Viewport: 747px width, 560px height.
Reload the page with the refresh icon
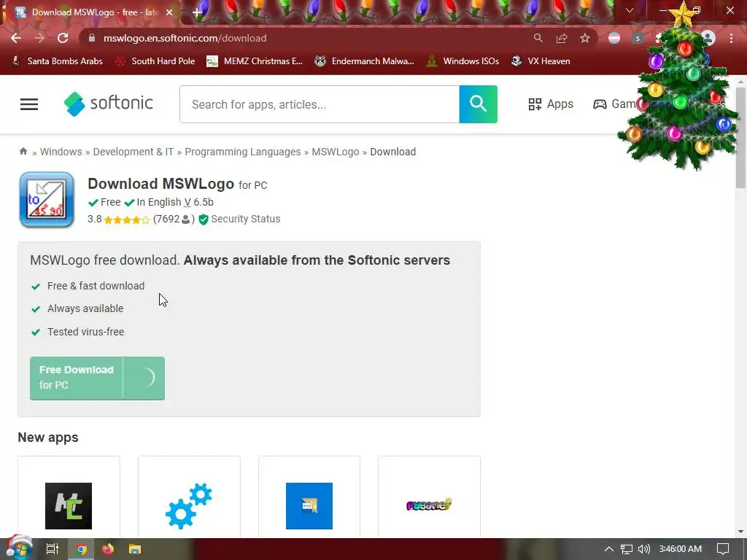(x=63, y=38)
